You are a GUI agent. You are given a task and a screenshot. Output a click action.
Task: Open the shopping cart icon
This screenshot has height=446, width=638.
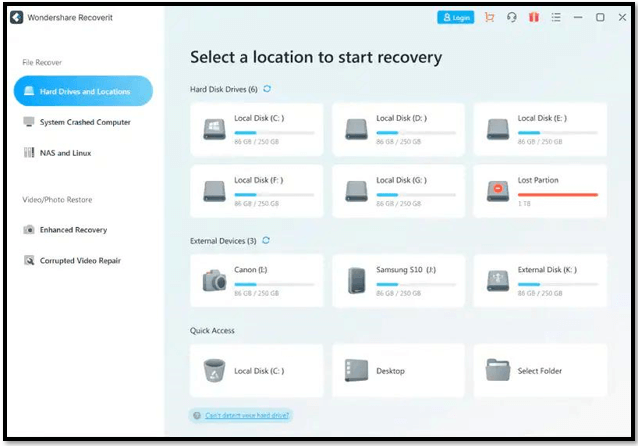pyautogui.click(x=489, y=17)
